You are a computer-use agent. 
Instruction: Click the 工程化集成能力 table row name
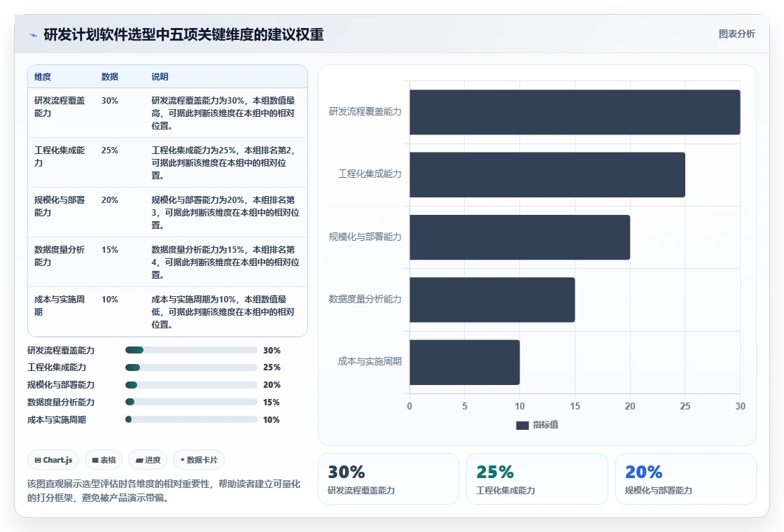(x=59, y=157)
